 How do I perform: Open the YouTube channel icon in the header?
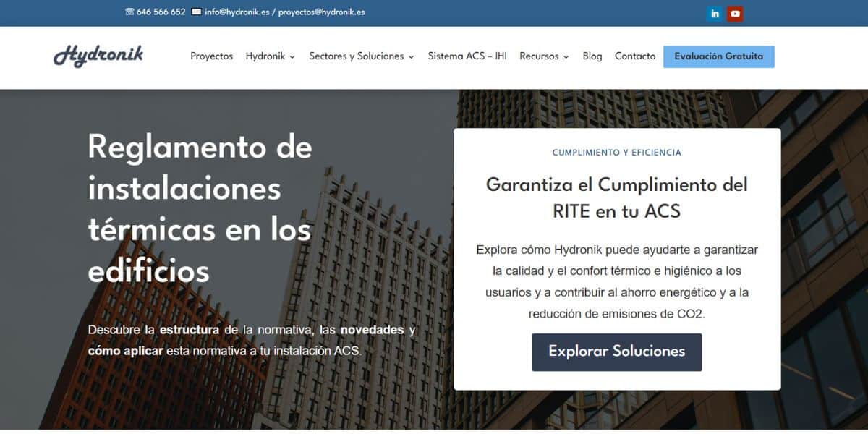click(x=735, y=13)
